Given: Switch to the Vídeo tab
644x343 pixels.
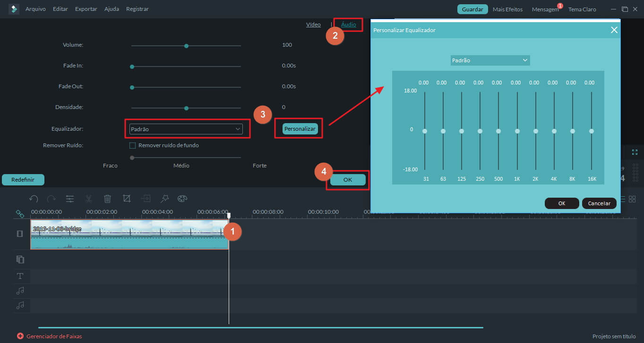Looking at the screenshot, I should [313, 25].
